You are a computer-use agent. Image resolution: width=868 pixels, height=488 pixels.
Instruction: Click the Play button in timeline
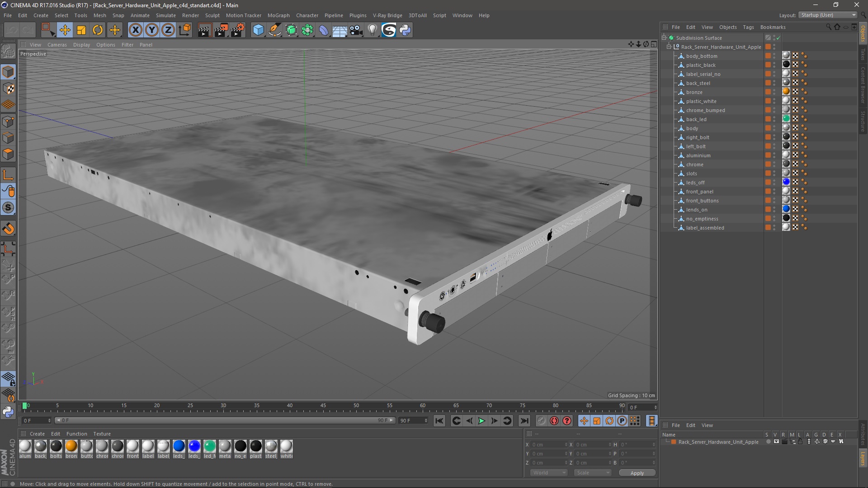click(x=481, y=421)
